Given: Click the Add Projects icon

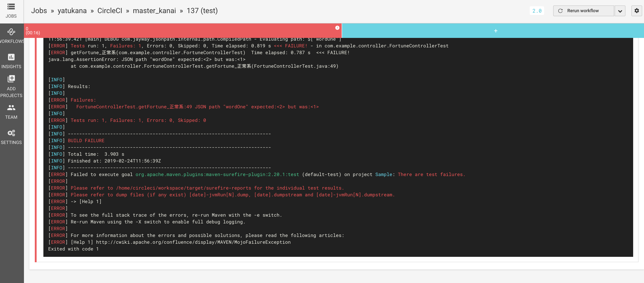Looking at the screenshot, I should click(x=11, y=79).
